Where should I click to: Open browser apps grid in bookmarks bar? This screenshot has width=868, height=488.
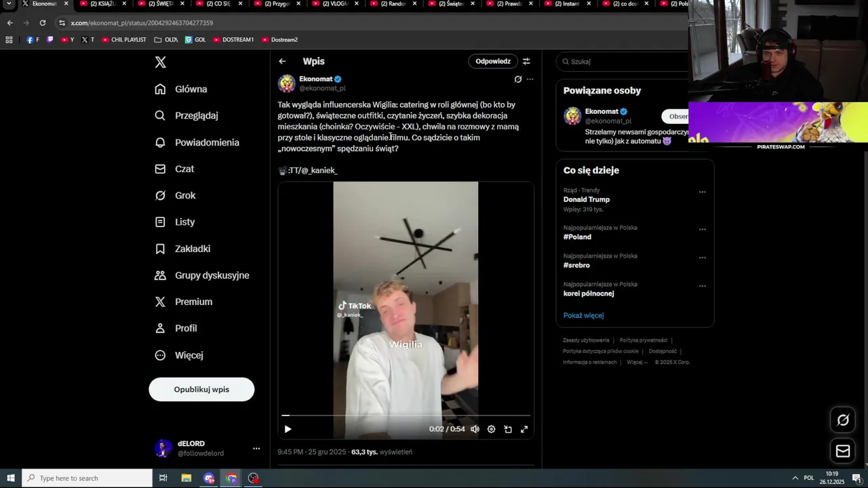[x=9, y=39]
